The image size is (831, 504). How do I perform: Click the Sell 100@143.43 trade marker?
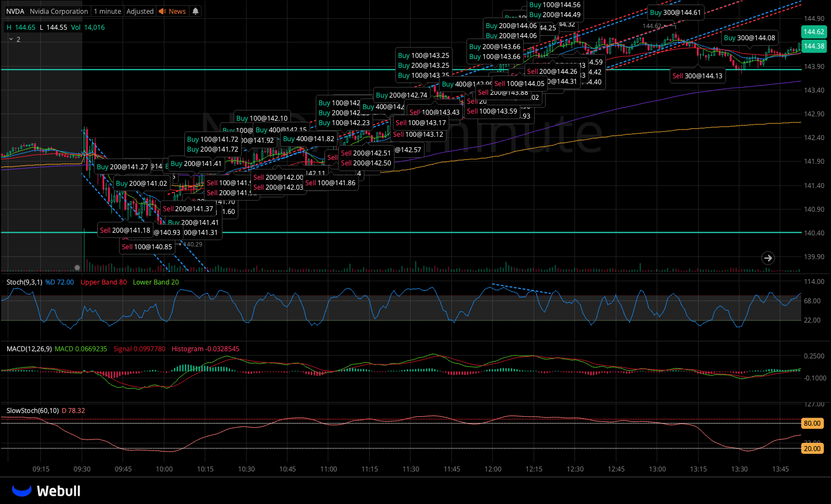(x=435, y=112)
